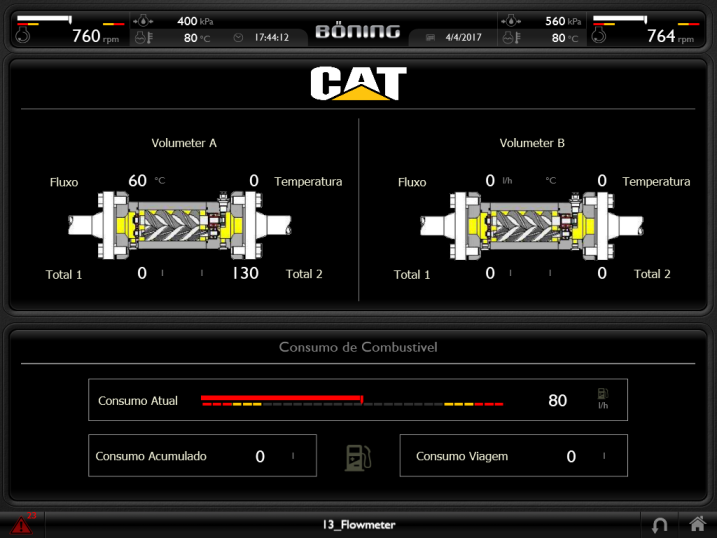The height and width of the screenshot is (538, 717).
Task: Click the CAT logo
Action: (x=358, y=83)
